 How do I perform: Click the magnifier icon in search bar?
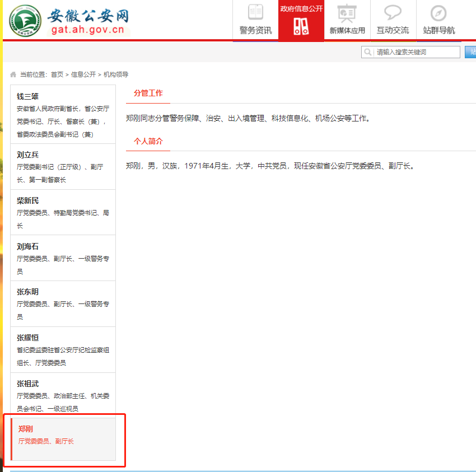(x=368, y=52)
